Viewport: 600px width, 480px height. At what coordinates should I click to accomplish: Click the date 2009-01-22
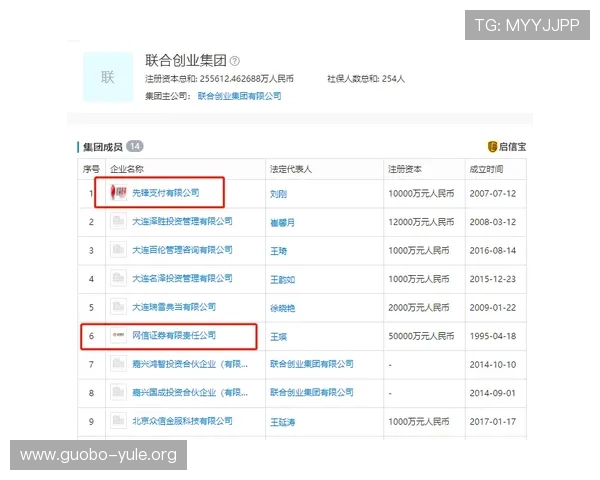point(493,307)
